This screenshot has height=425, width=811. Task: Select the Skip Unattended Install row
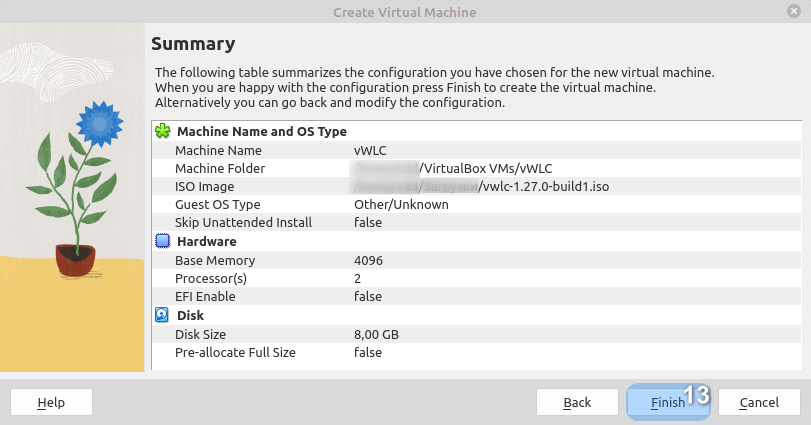pos(243,222)
